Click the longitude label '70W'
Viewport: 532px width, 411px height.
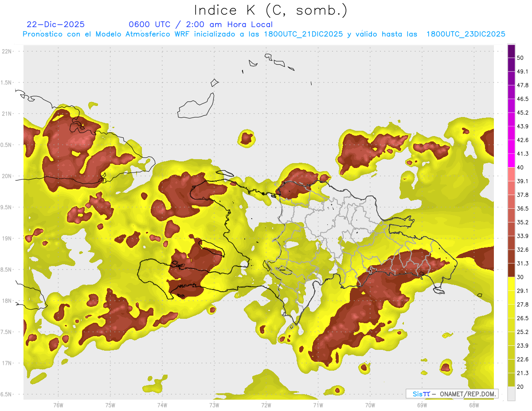click(x=370, y=405)
